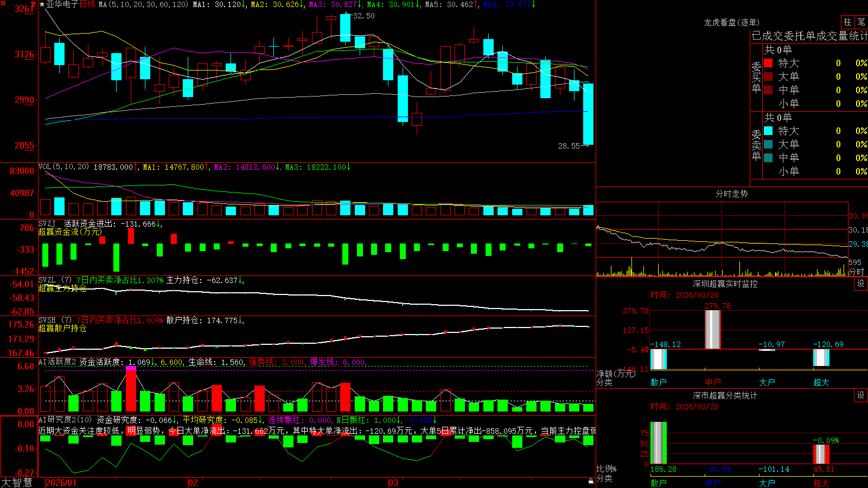The width and height of the screenshot is (868, 488).
Task: Select 中户 category in 深圳超赢实时监控 chart
Action: (713, 382)
